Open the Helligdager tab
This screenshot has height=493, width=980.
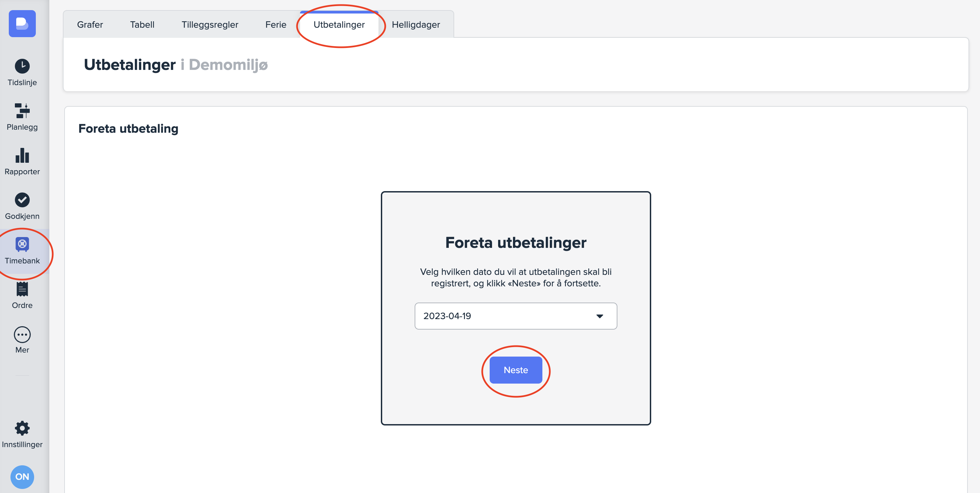click(x=415, y=25)
